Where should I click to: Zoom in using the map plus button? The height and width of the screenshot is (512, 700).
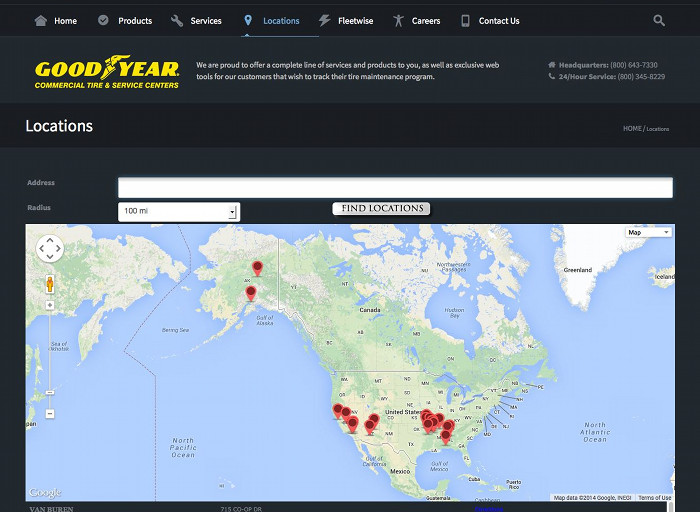click(50, 305)
